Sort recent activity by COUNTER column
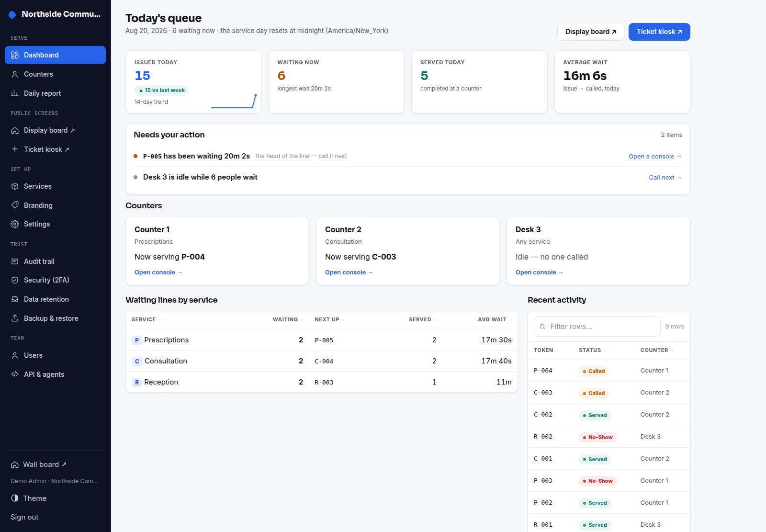 (656, 350)
